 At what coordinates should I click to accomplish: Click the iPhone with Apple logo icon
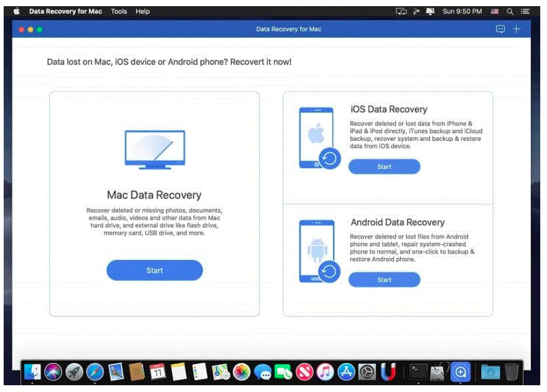tap(319, 138)
